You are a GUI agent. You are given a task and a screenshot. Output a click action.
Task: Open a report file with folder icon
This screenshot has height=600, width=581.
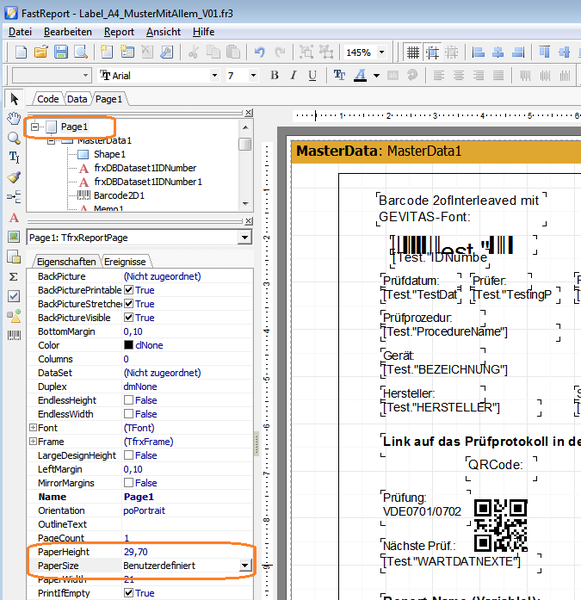point(41,52)
